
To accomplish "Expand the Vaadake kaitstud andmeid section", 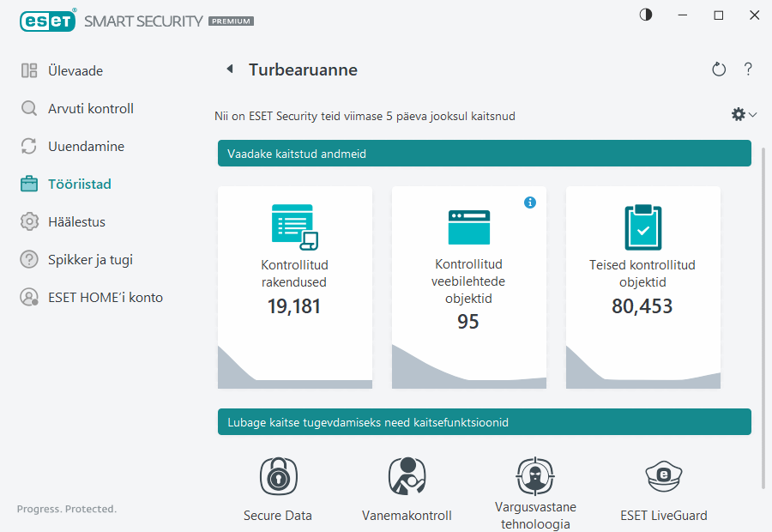I will 484,153.
